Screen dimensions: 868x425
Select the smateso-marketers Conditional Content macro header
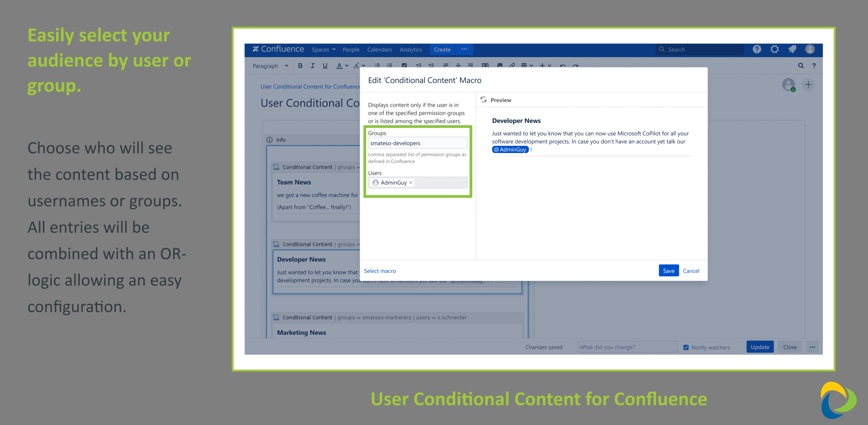pyautogui.click(x=398, y=317)
